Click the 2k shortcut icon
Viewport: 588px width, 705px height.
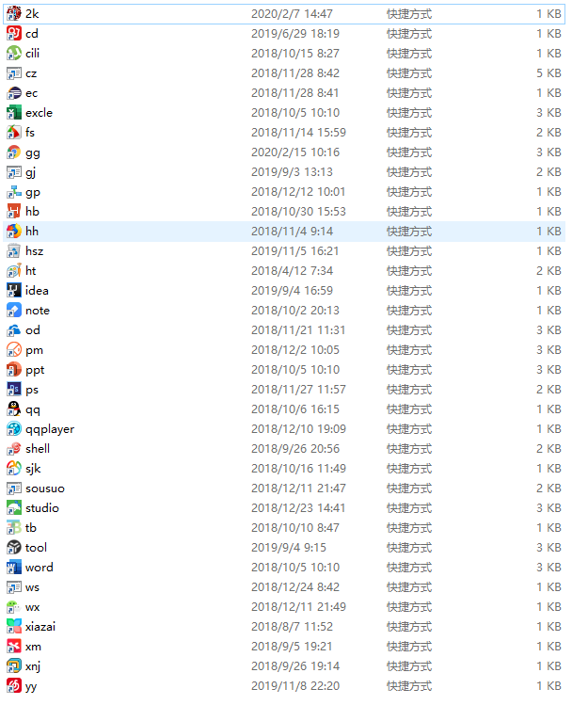[14, 13]
